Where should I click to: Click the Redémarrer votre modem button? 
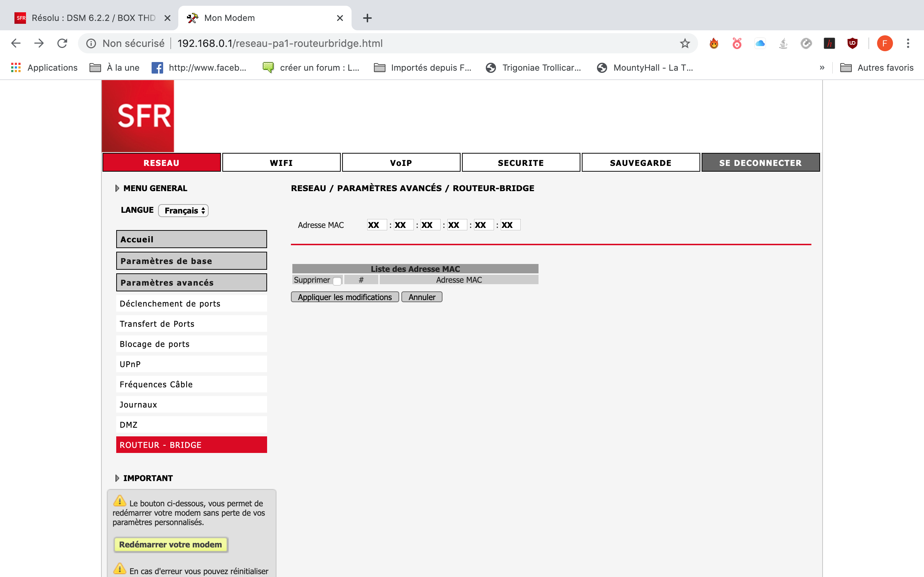click(x=170, y=545)
